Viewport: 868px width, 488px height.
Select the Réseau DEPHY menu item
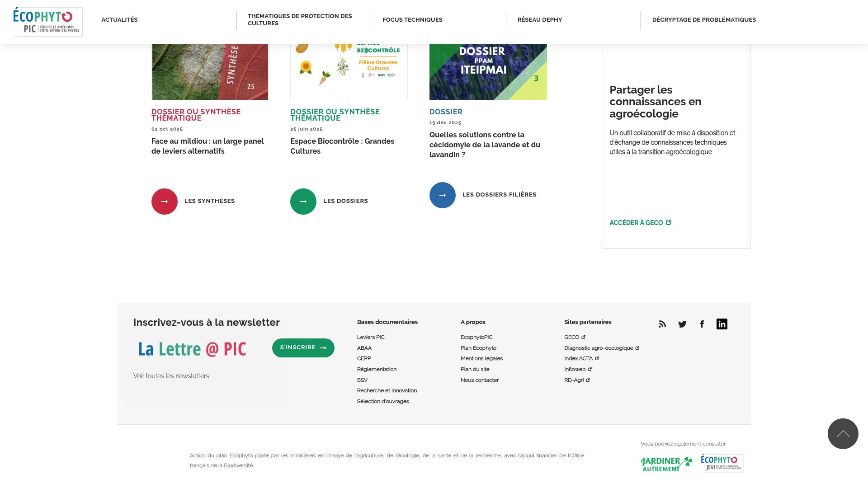(539, 19)
